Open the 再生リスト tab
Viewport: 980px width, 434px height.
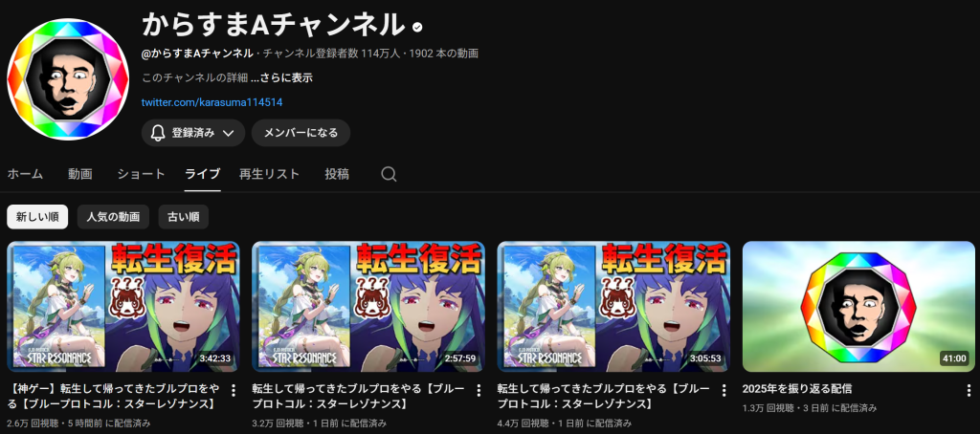[269, 174]
